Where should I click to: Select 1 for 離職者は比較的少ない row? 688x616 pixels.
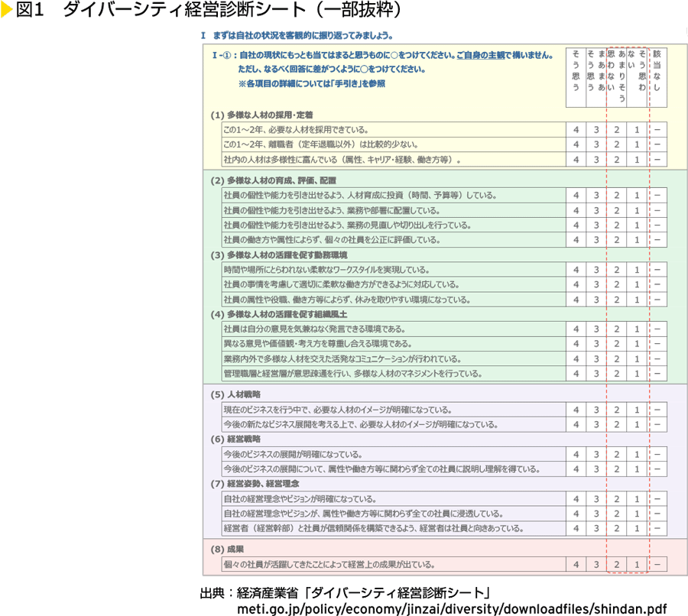click(636, 144)
